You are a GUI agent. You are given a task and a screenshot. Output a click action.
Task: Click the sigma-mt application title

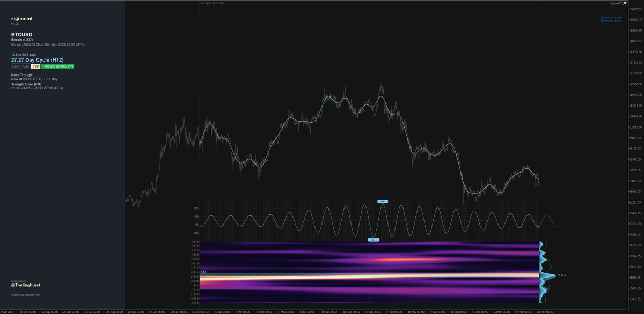click(x=22, y=19)
